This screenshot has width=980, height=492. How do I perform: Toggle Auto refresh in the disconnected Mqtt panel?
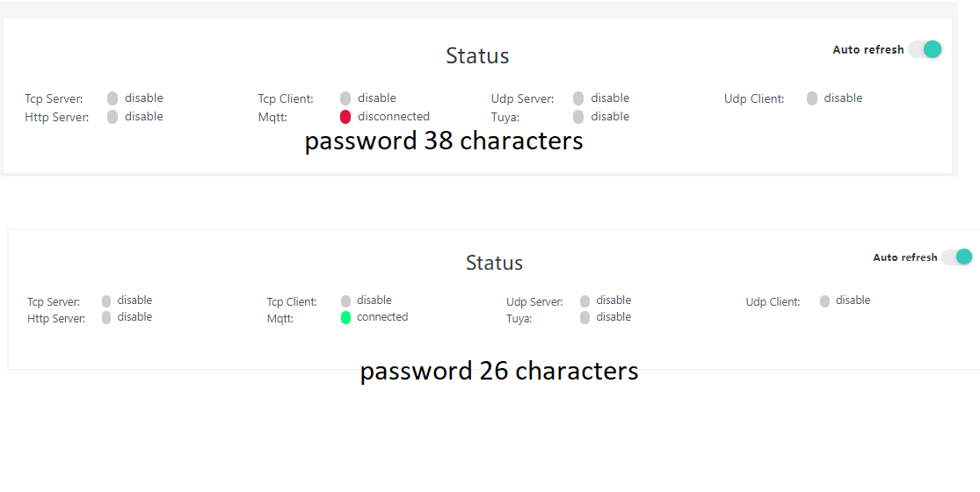(925, 49)
